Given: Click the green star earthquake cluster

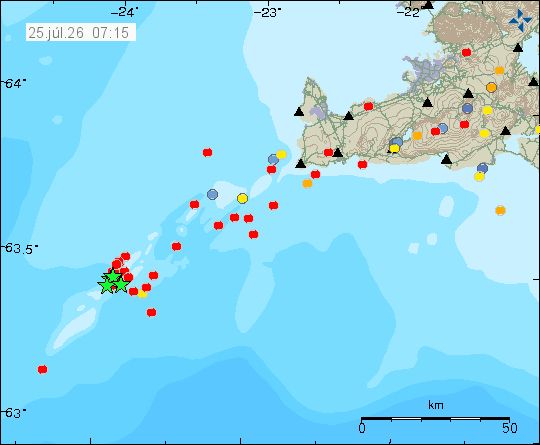Looking at the screenshot, I should [114, 282].
